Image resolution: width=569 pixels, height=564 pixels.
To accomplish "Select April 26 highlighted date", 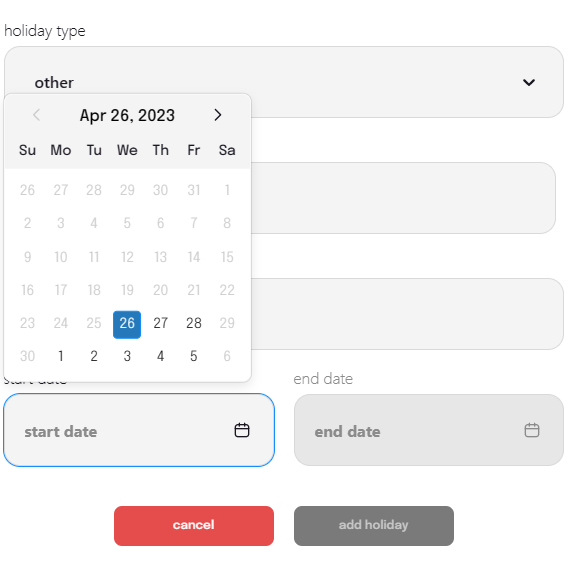I will 127,324.
